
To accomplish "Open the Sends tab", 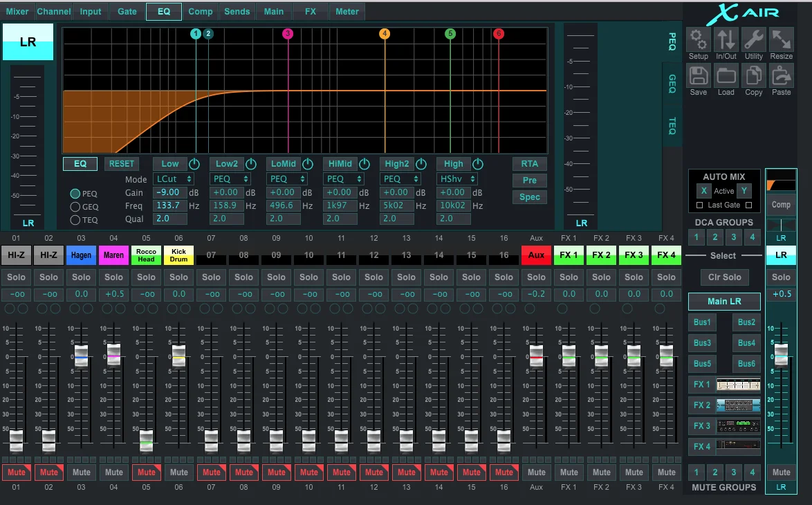I will point(237,12).
